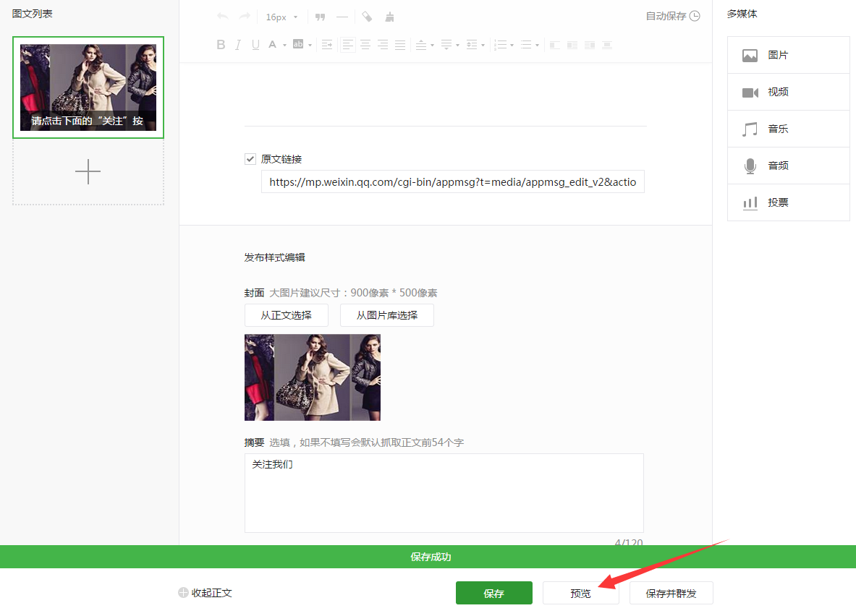Click the undo arrow
856x616 pixels.
point(223,17)
